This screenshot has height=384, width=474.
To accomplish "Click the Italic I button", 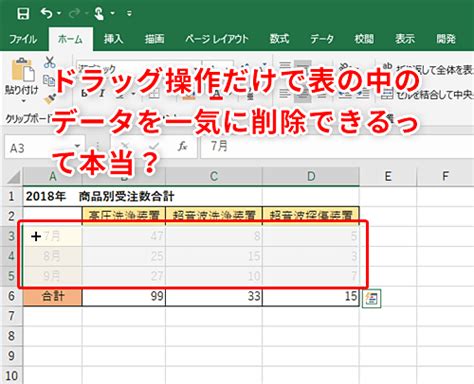I will pyautogui.click(x=102, y=94).
